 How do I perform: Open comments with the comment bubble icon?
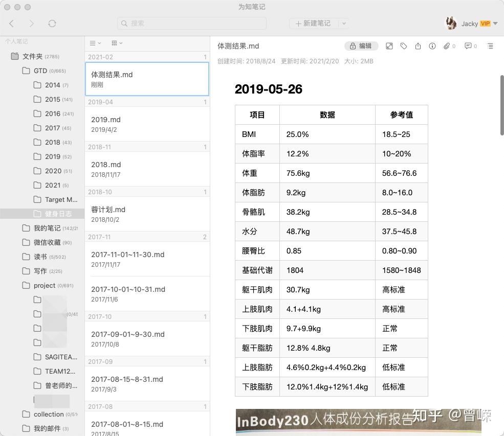469,46
